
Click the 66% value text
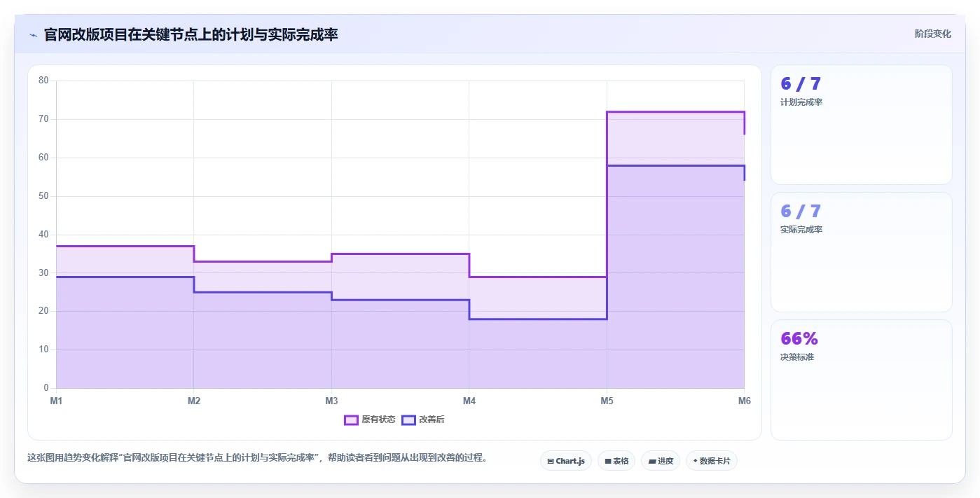[799, 338]
